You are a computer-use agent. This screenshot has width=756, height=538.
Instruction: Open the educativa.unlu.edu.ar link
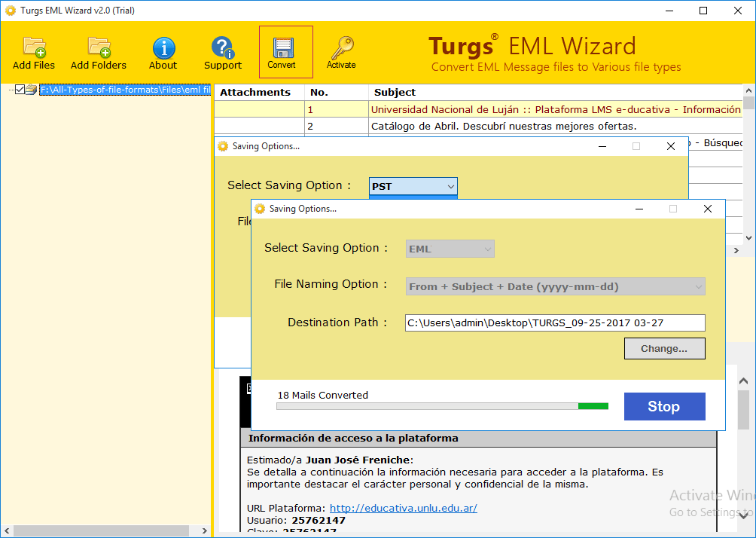click(403, 508)
